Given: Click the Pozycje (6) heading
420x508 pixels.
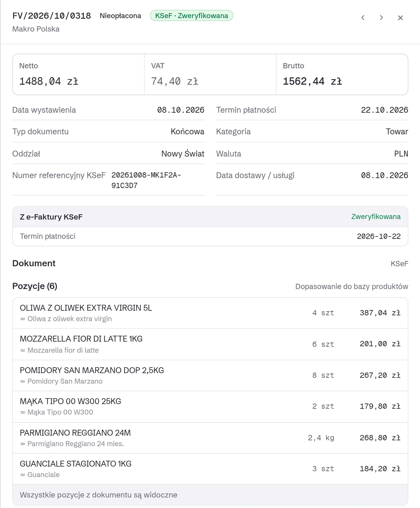Looking at the screenshot, I should pos(35,286).
